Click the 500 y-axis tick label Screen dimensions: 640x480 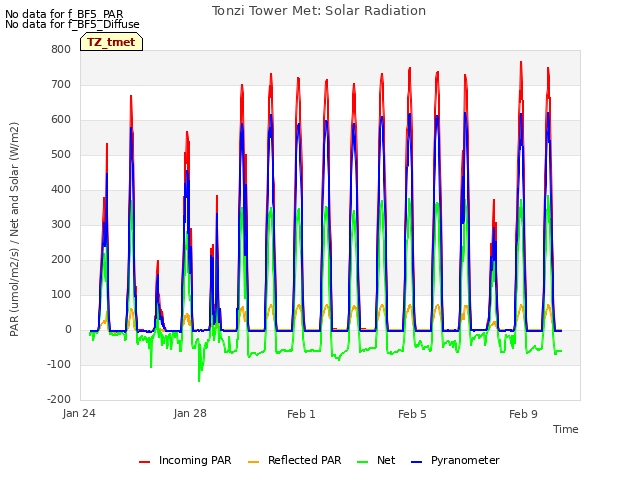point(61,155)
